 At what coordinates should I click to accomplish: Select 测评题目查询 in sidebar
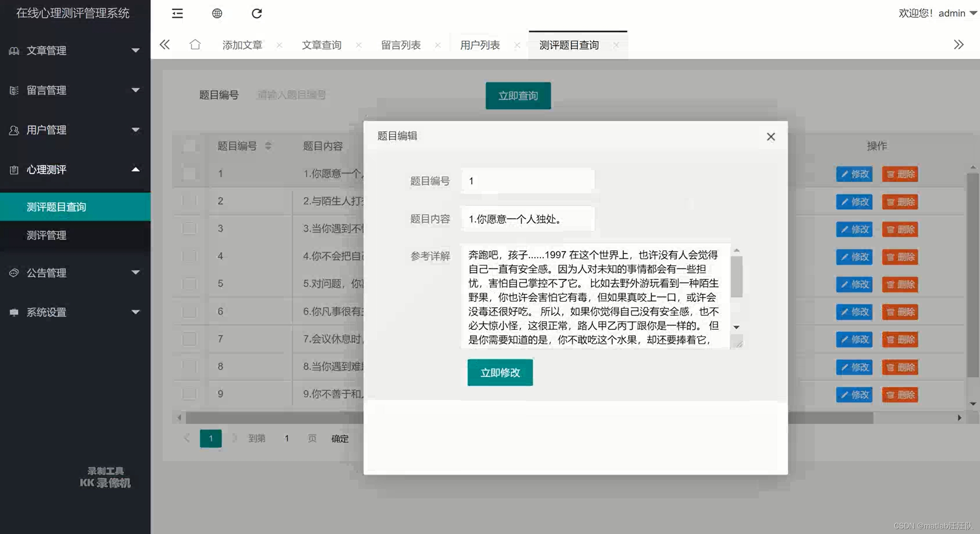click(75, 206)
